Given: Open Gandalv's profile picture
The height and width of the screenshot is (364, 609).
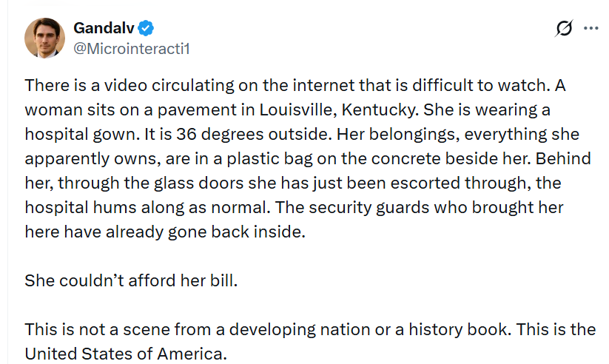Looking at the screenshot, I should tap(46, 37).
